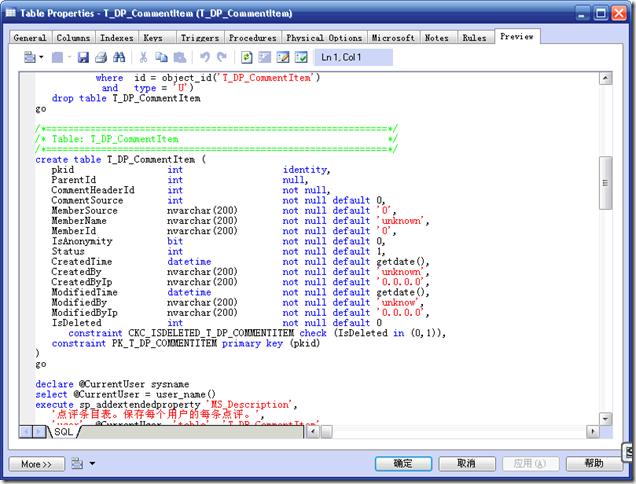636x484 pixels.
Task: Click the CreatedTime datetime line
Action: tap(240, 262)
